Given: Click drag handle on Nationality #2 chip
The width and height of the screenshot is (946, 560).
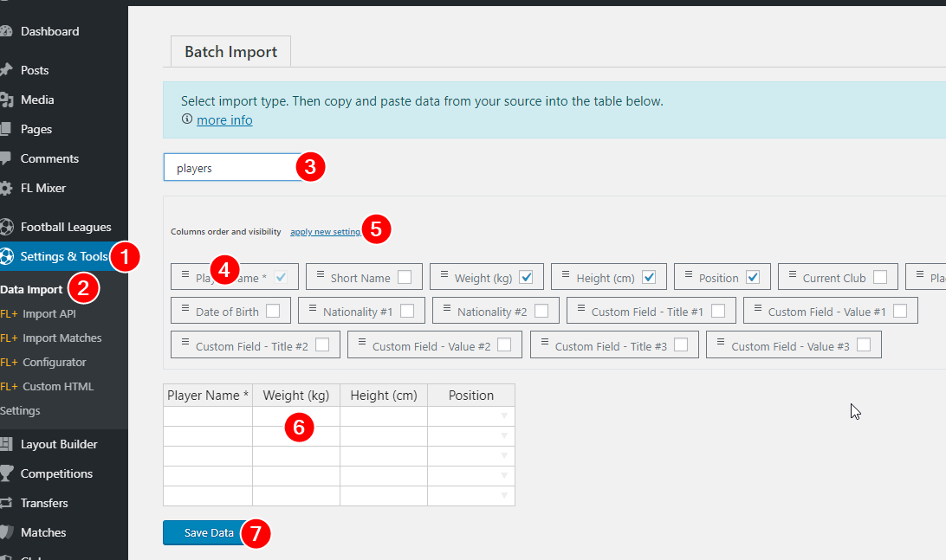Looking at the screenshot, I should 447,307.
